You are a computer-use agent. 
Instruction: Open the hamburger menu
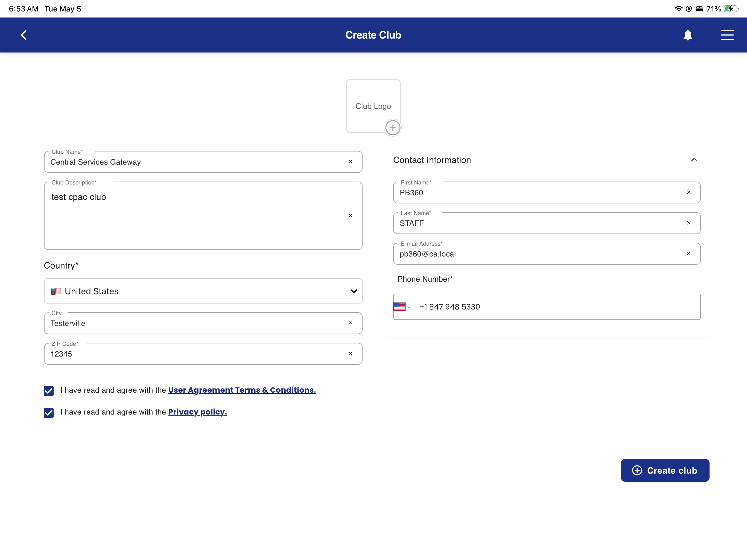727,35
